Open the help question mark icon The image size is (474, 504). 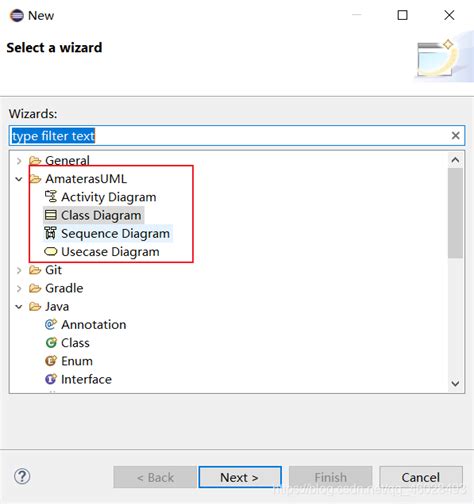pyautogui.click(x=22, y=476)
